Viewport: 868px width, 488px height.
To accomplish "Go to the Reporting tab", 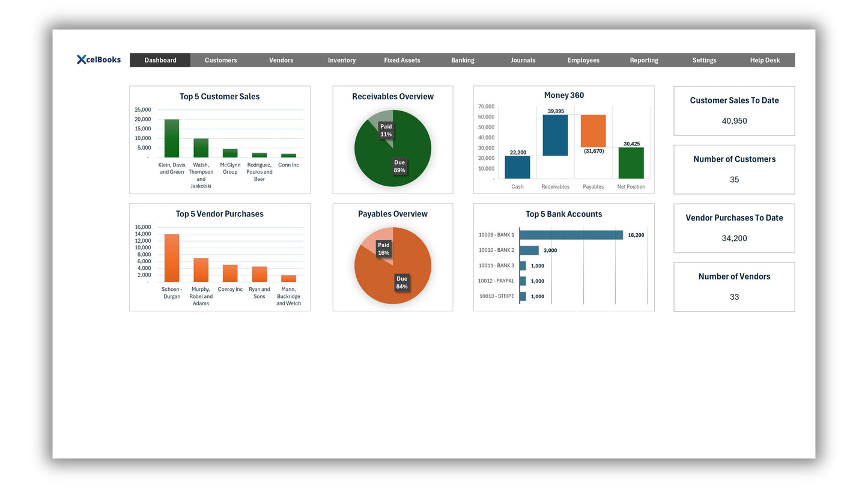I will tap(644, 60).
